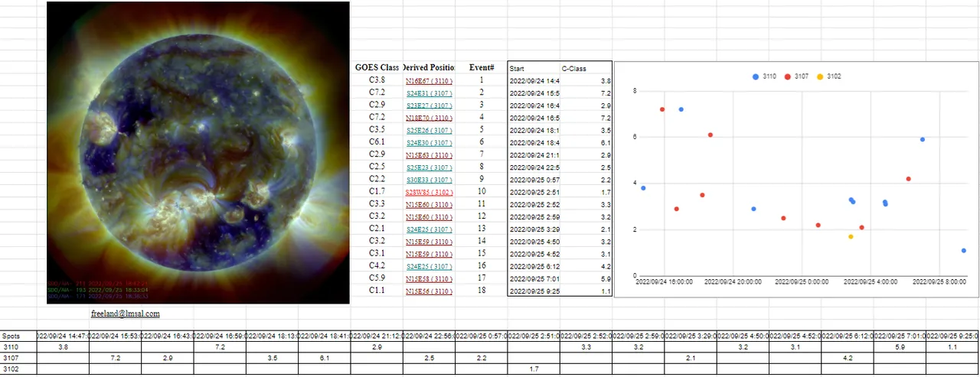Open the S23E27 (3107) position link
Screen dimensions: 980x377
(429, 105)
